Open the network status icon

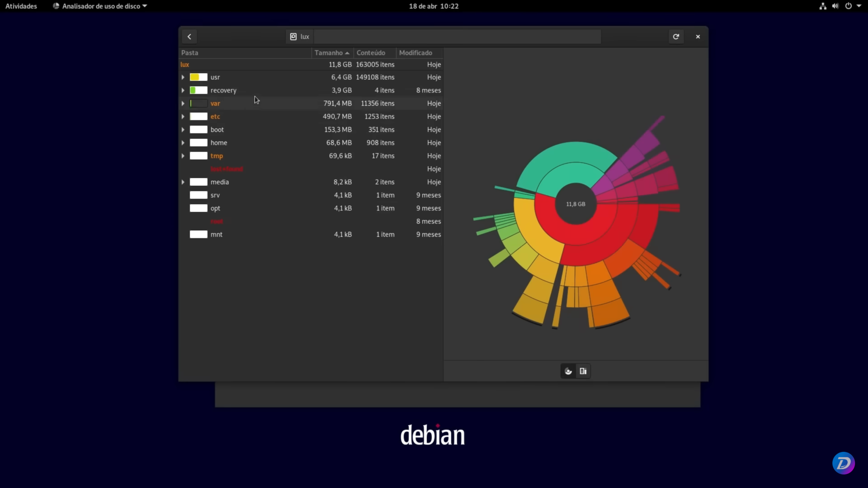[x=823, y=6]
